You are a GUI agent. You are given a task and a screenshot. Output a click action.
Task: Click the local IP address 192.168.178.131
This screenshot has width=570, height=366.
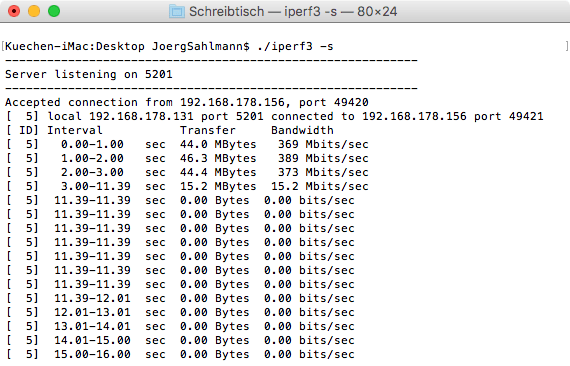pyautogui.click(x=141, y=116)
